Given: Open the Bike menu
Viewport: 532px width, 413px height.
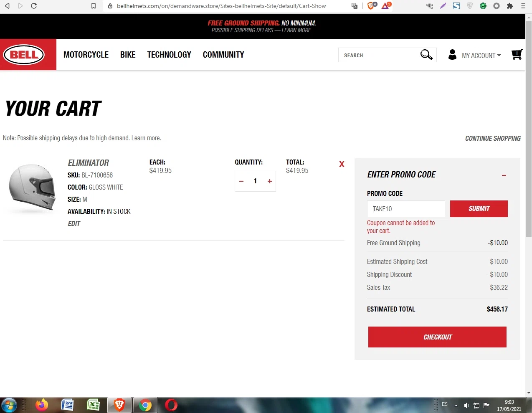Looking at the screenshot, I should click(x=128, y=55).
